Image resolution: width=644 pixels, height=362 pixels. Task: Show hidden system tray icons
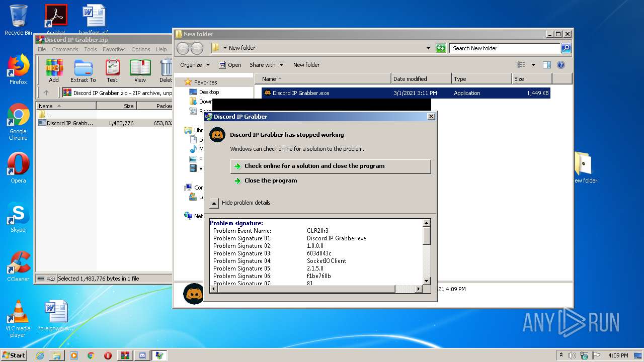pyautogui.click(x=561, y=355)
